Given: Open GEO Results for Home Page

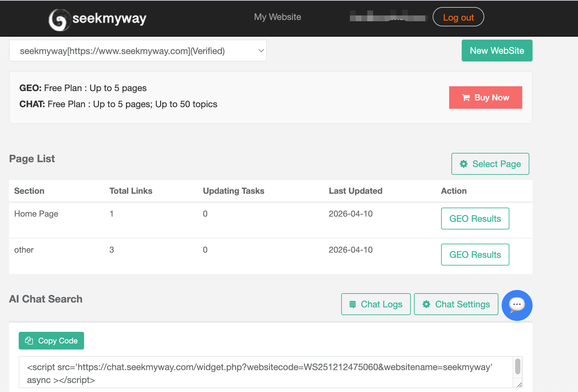Looking at the screenshot, I should (475, 219).
